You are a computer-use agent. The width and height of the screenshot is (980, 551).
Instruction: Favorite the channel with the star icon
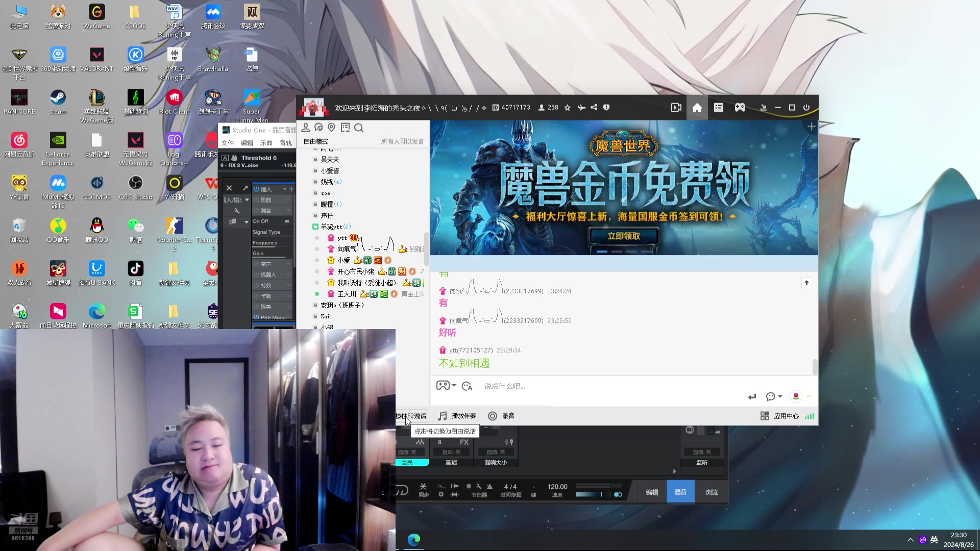pos(567,108)
